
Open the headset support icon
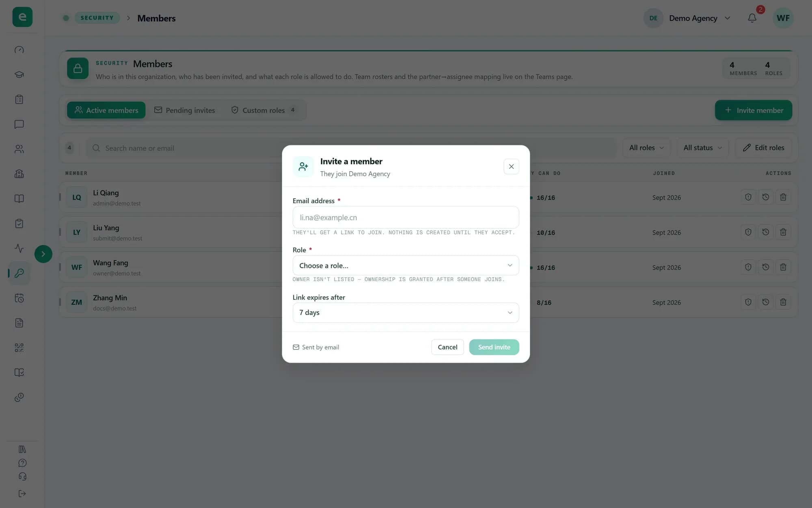point(22,476)
